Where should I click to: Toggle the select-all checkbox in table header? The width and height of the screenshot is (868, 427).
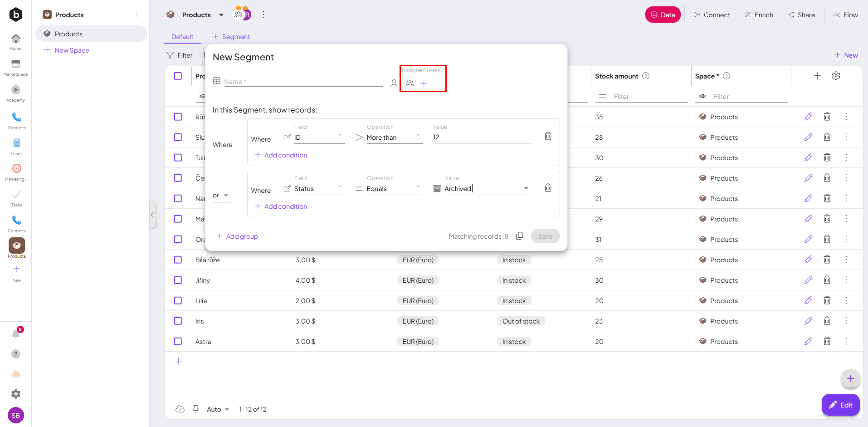pyautogui.click(x=178, y=76)
